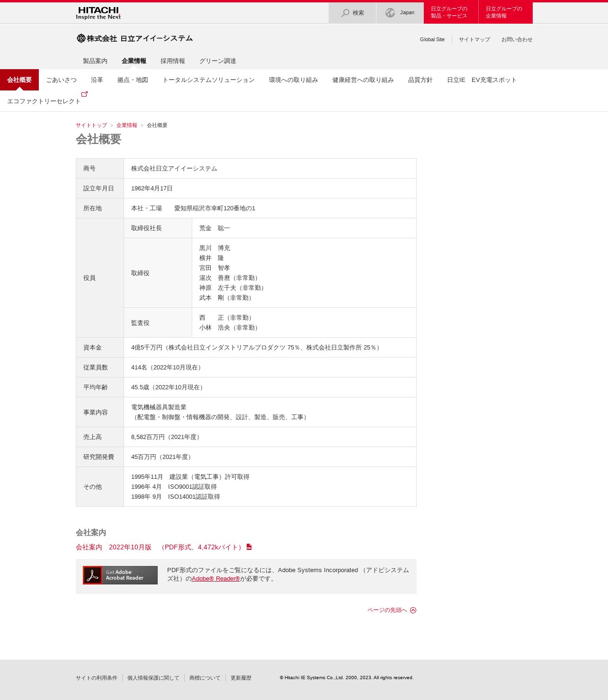Screen dimensions: 608x700
Task: Click the 1998年 9月 ISO14001認証取得 line
Action: 176,497
